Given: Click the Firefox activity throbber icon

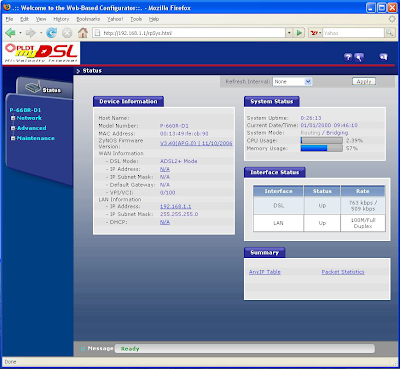Looking at the screenshot, I should tap(392, 19).
